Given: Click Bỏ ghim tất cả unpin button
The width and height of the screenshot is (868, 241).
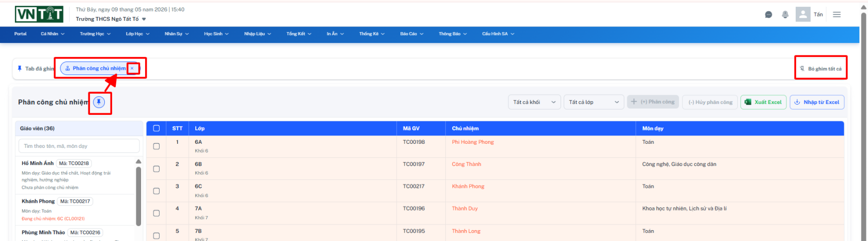Looking at the screenshot, I should coord(820,69).
